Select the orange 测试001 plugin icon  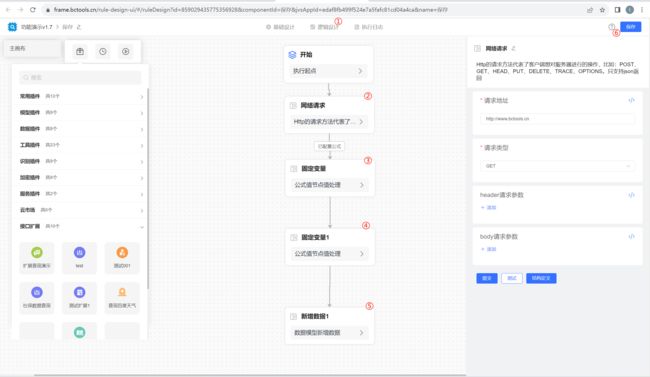point(122,252)
